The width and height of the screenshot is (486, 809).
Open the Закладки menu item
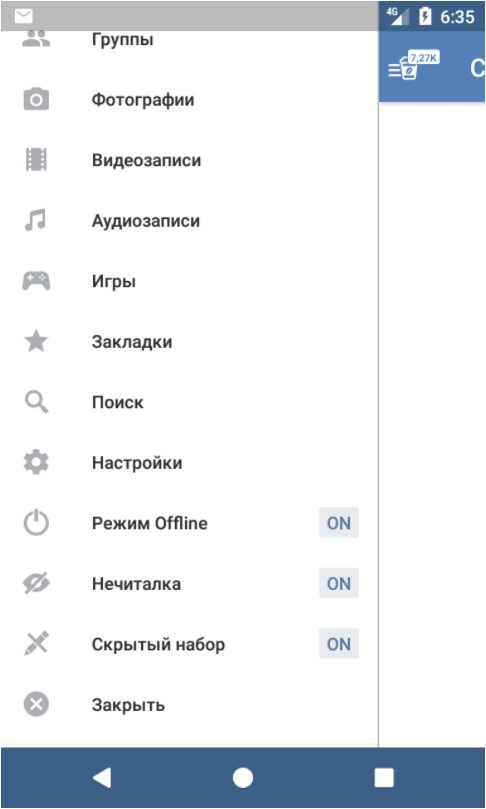click(x=189, y=342)
